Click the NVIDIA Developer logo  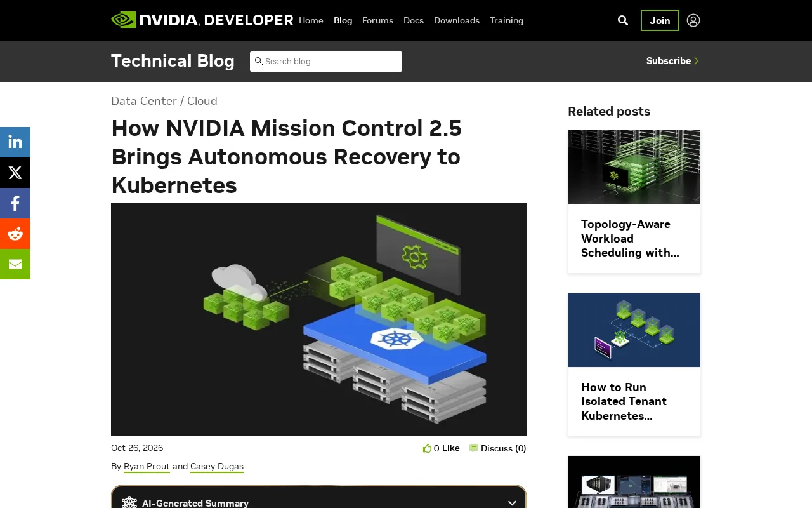coord(202,20)
